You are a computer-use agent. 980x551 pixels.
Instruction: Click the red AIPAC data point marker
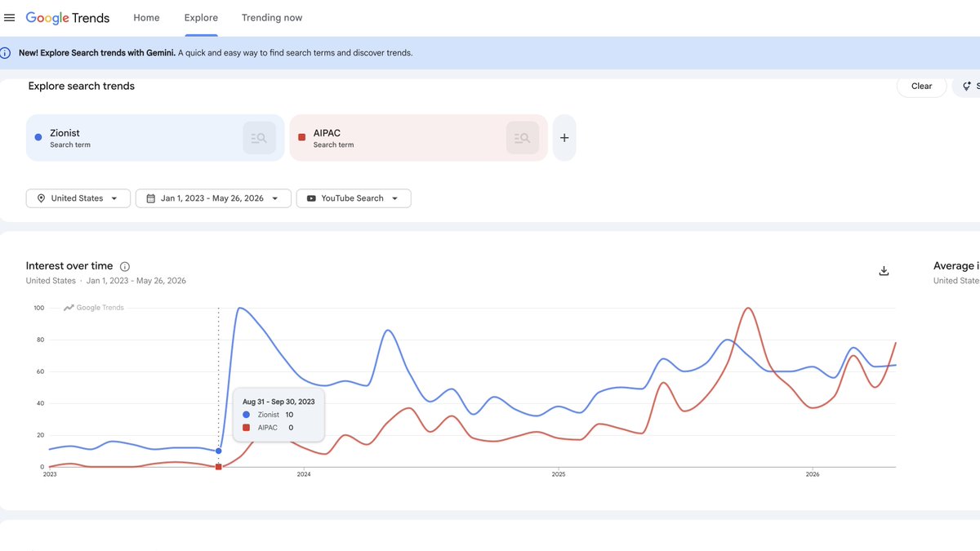(218, 467)
